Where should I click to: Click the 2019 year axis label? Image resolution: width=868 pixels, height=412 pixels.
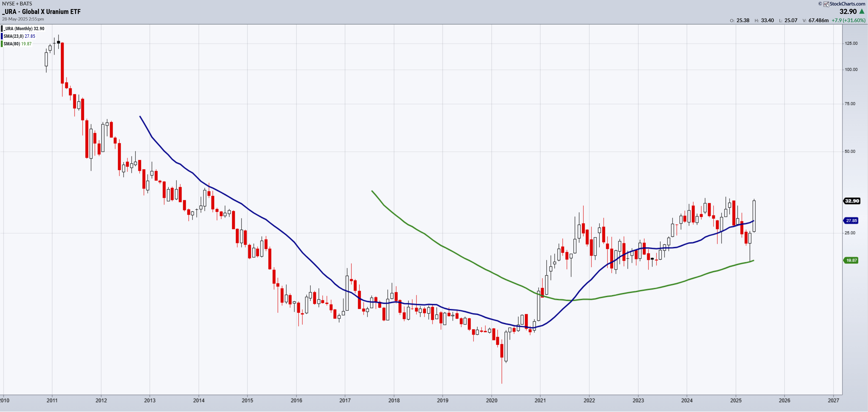[x=442, y=401]
